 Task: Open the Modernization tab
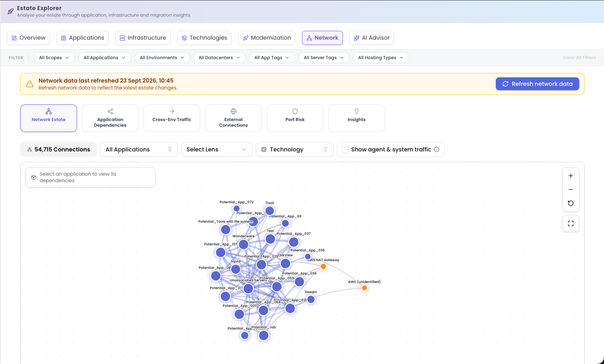tap(267, 38)
